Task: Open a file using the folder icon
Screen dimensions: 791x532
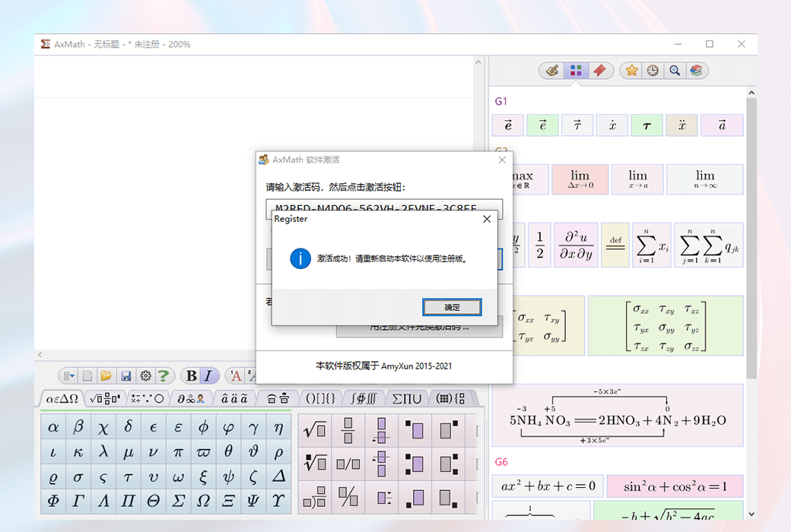Action: (106, 375)
